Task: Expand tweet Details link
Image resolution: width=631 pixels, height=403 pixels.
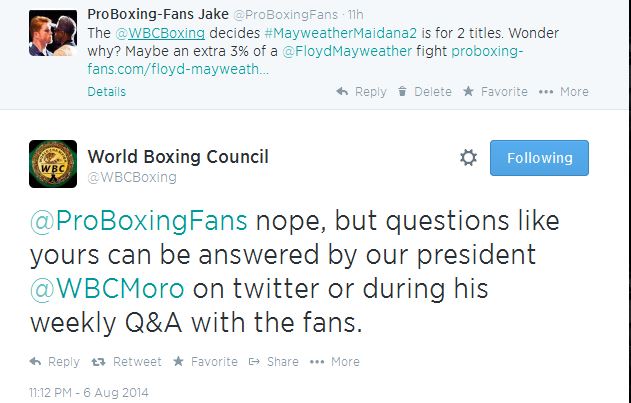Action: tap(107, 91)
